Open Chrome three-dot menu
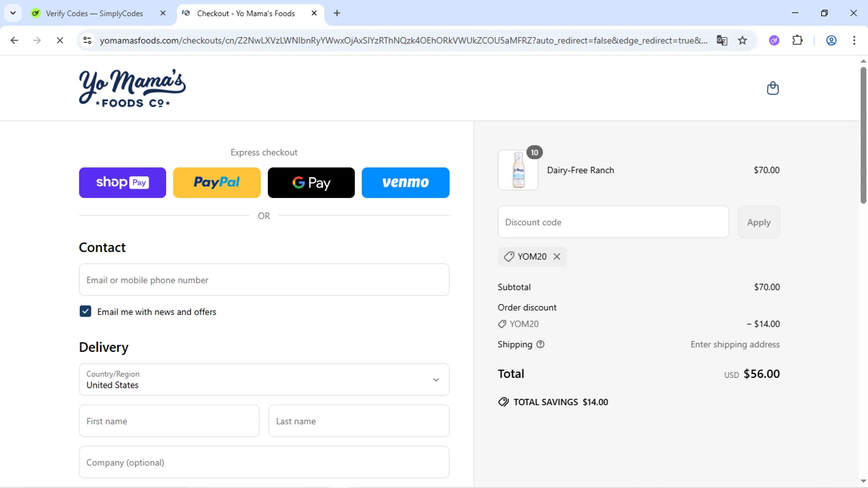This screenshot has height=488, width=868. tap(854, 41)
